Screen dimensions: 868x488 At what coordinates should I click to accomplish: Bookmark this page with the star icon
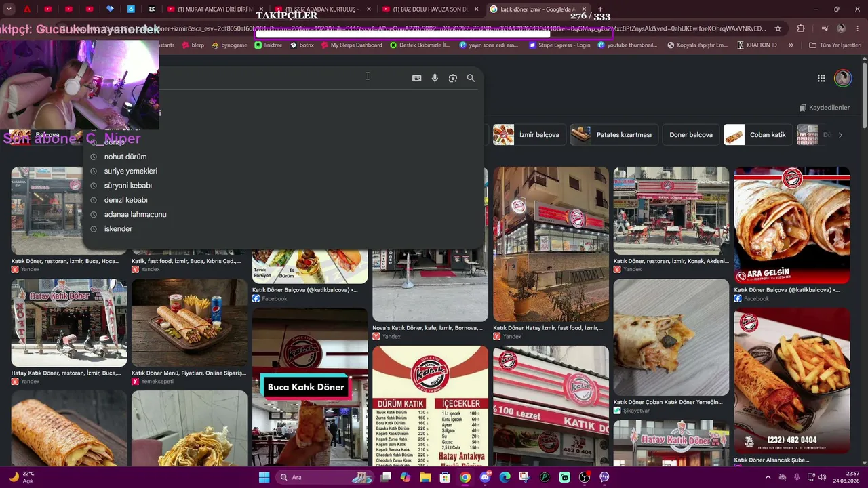[x=778, y=28]
